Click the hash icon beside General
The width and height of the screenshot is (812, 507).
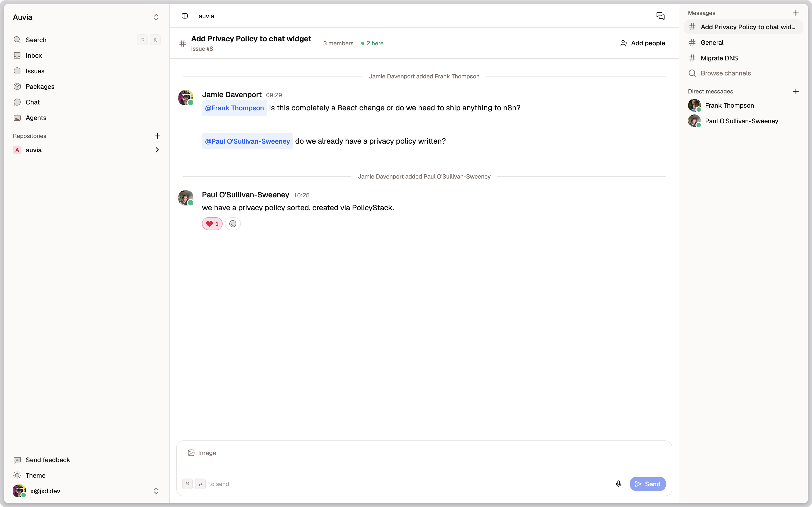point(692,43)
